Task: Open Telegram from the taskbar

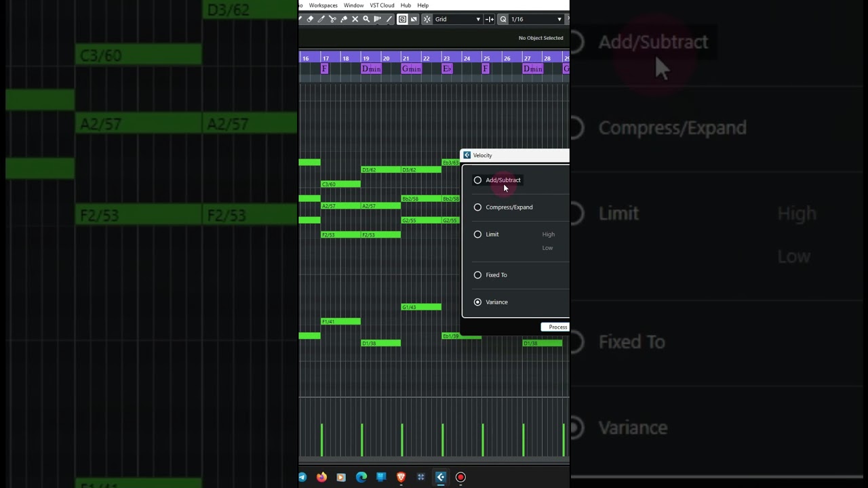Action: 302,477
